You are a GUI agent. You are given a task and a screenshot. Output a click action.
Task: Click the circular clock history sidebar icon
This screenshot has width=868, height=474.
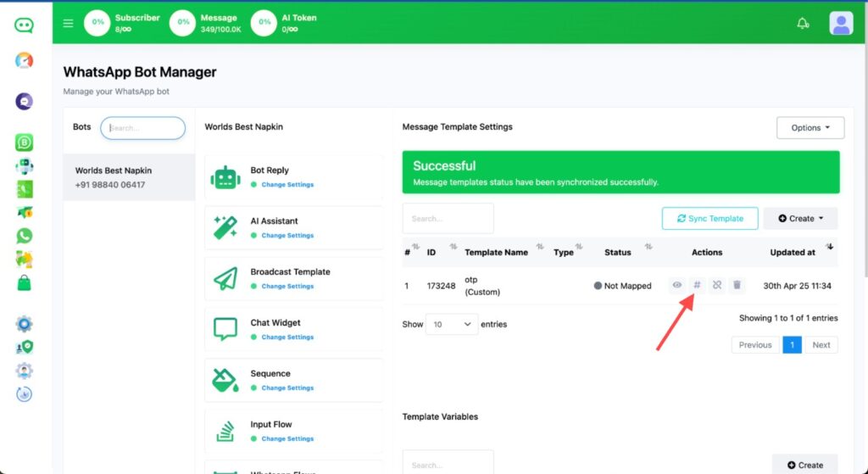point(24,394)
